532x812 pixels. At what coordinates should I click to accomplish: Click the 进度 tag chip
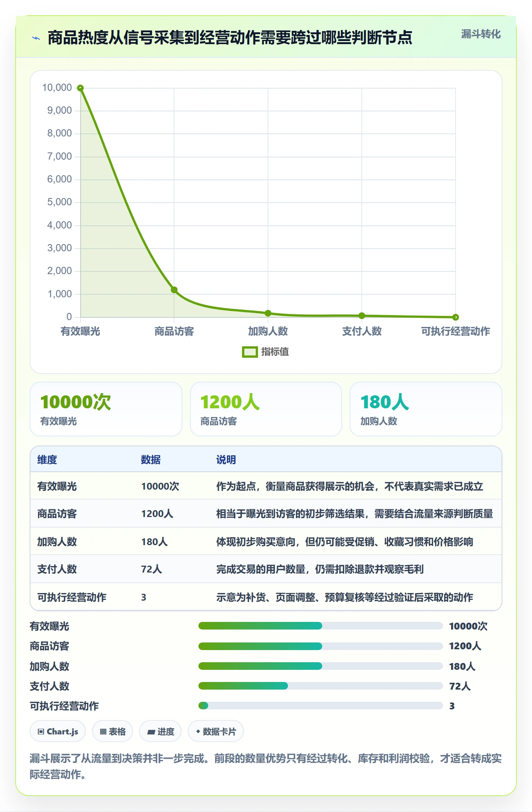click(x=160, y=731)
